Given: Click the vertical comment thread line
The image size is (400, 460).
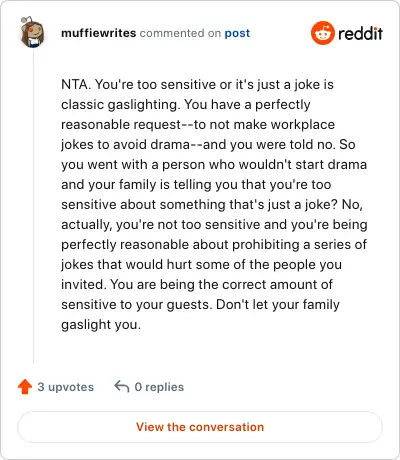Looking at the screenshot, I should (33, 207).
